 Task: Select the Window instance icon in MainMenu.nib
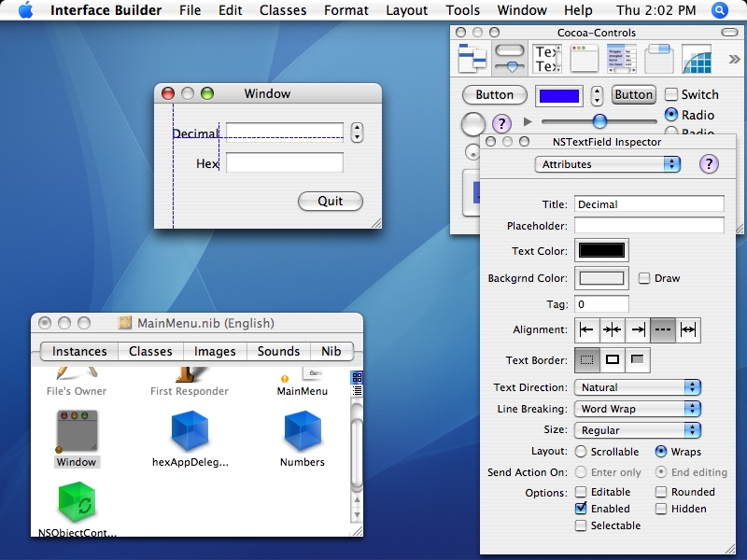coord(77,431)
